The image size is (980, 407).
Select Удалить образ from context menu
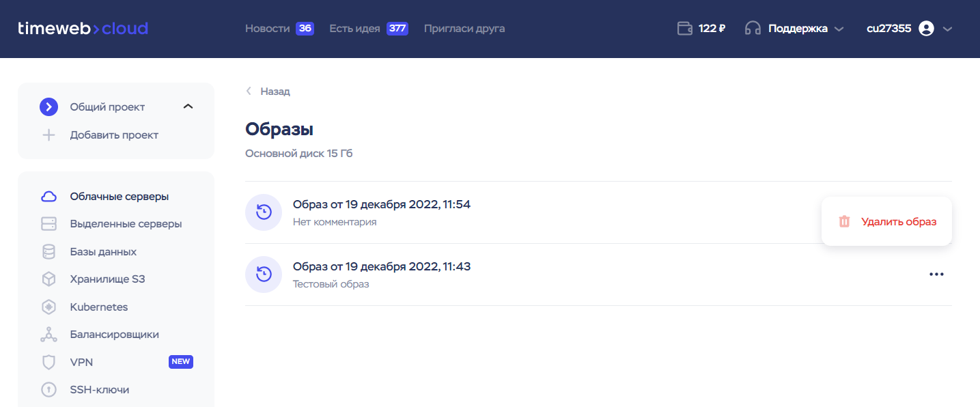(x=898, y=221)
